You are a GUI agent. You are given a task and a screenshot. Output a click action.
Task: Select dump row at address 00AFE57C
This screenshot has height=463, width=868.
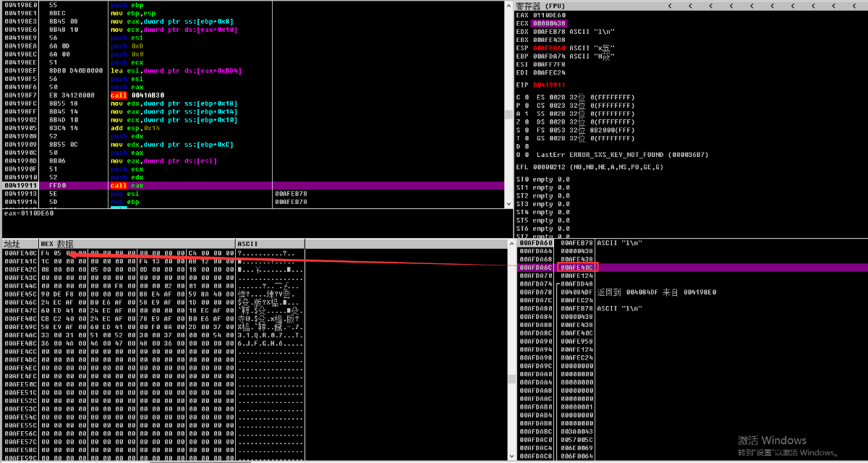(x=253, y=441)
